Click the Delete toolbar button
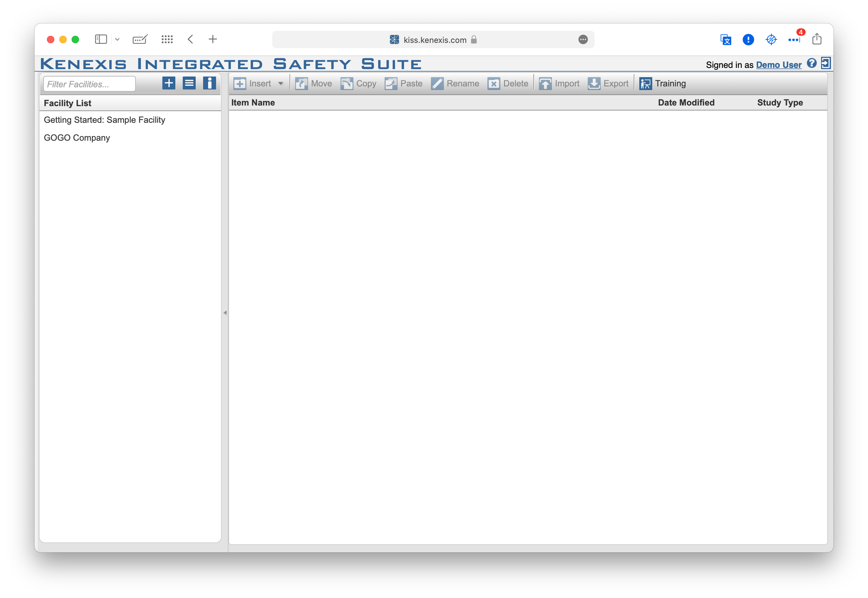The image size is (868, 598). [508, 84]
